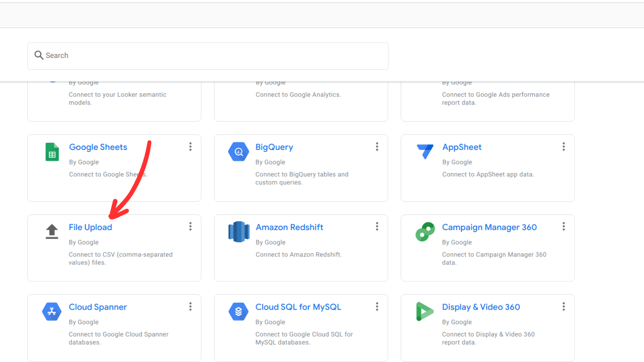Open Display & Video 360 options menu
The width and height of the screenshot is (644, 362).
(564, 307)
